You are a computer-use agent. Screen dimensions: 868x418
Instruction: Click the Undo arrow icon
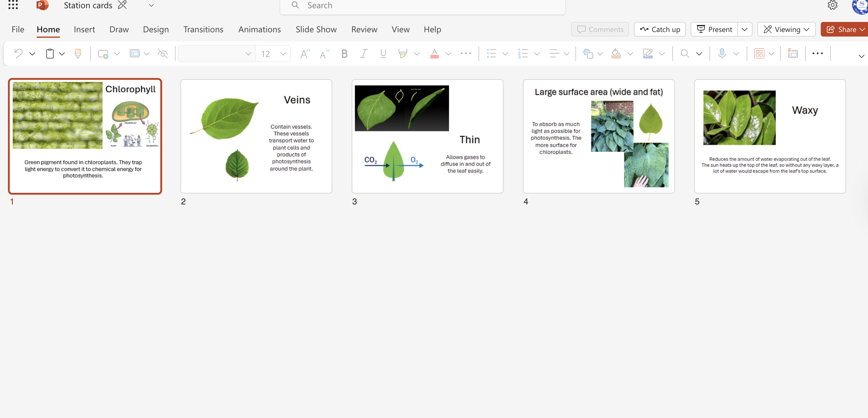[19, 53]
